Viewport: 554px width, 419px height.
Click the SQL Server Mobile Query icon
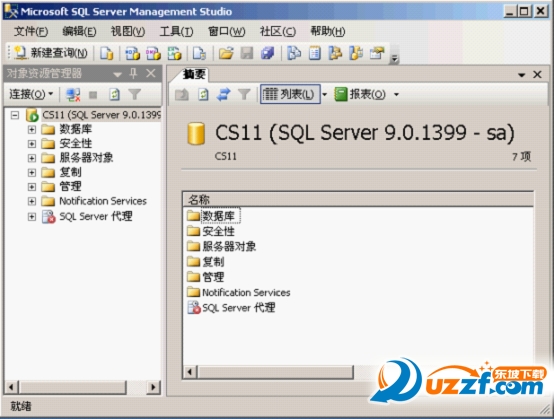click(199, 53)
